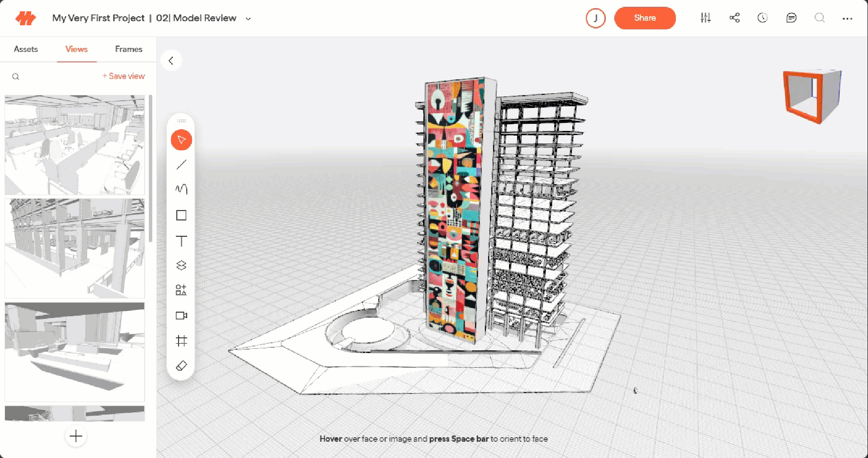Screen dimensions: 868x458
Task: Switch to the Assets tab
Action: coord(26,49)
